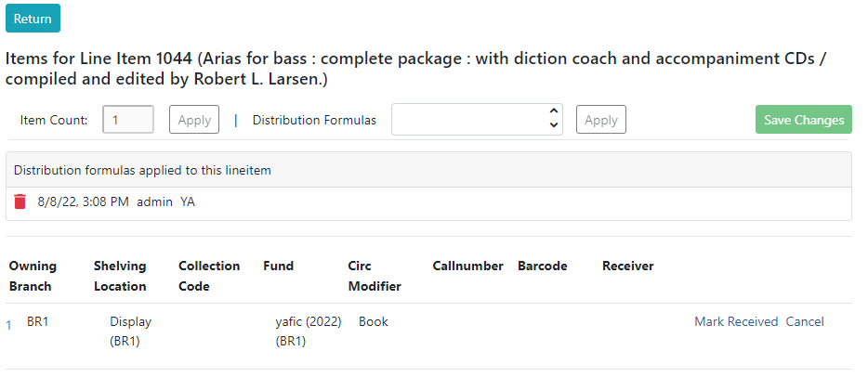
Task: Select the Book circ modifier cell
Action: pos(373,321)
